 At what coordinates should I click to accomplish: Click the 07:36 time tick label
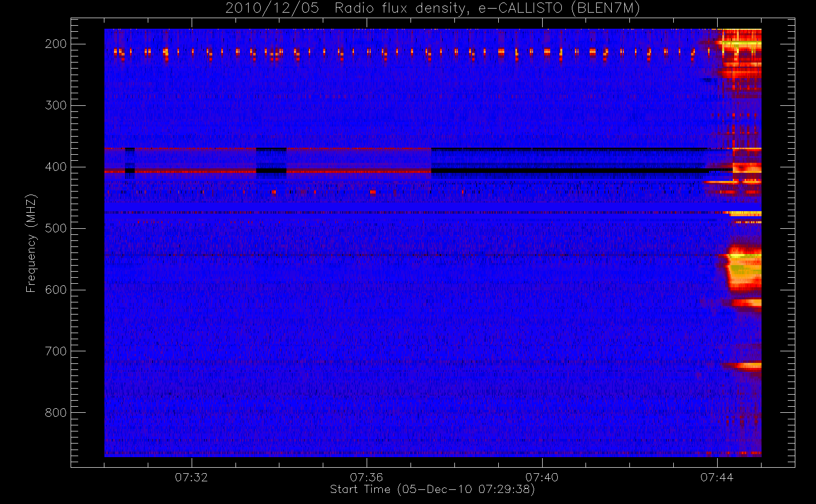(367, 477)
